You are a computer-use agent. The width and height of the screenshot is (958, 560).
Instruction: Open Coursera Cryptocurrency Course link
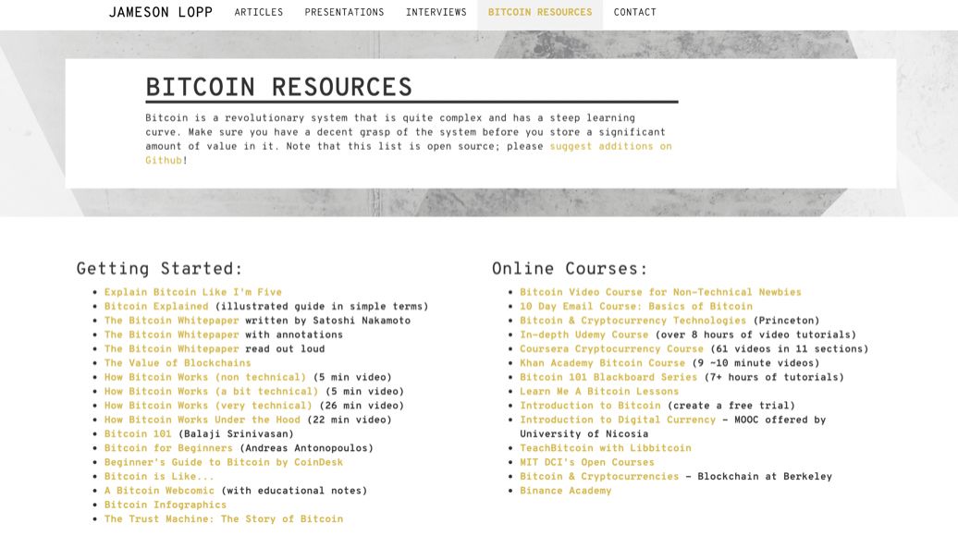(x=611, y=348)
